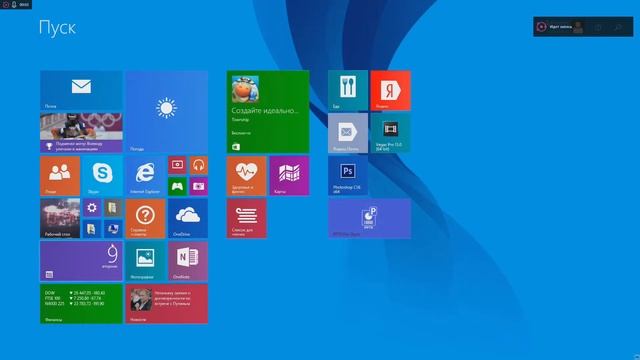
Task: Open the Calendar tile showing 9
Action: pyautogui.click(x=81, y=261)
